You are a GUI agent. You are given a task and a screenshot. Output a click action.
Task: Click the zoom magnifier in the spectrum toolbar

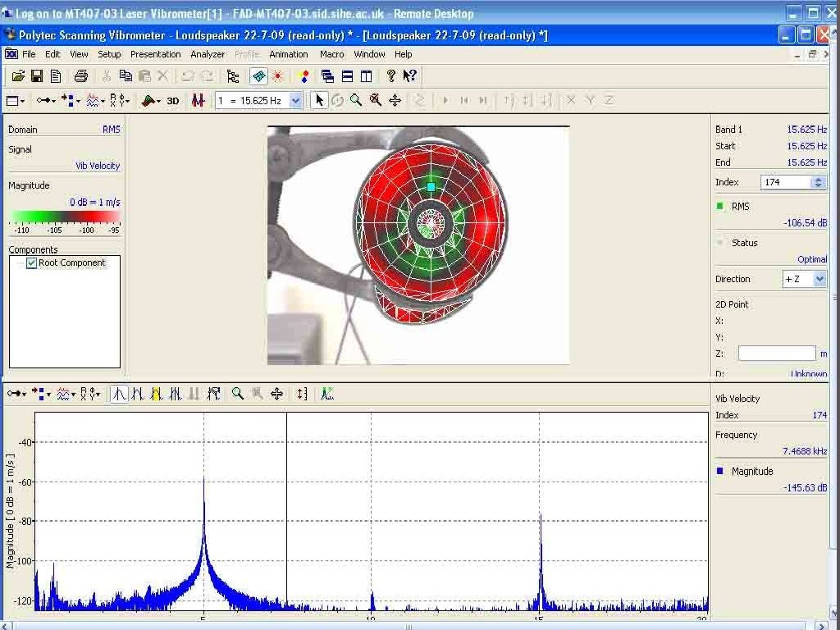tap(238, 394)
